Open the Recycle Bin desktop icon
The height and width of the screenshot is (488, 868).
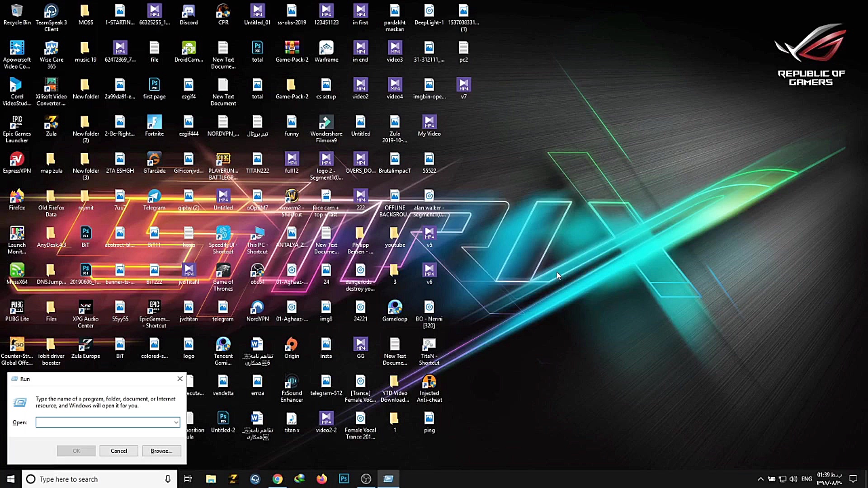pos(17,11)
